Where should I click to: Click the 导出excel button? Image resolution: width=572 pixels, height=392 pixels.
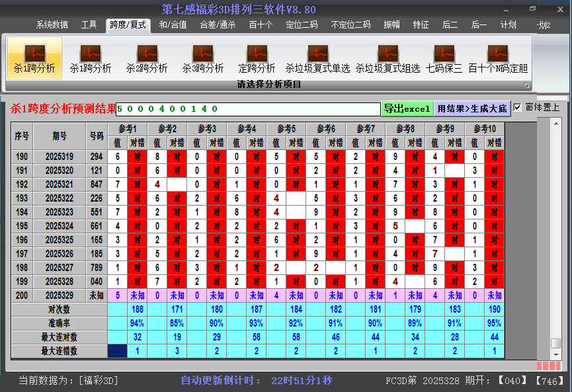[407, 107]
